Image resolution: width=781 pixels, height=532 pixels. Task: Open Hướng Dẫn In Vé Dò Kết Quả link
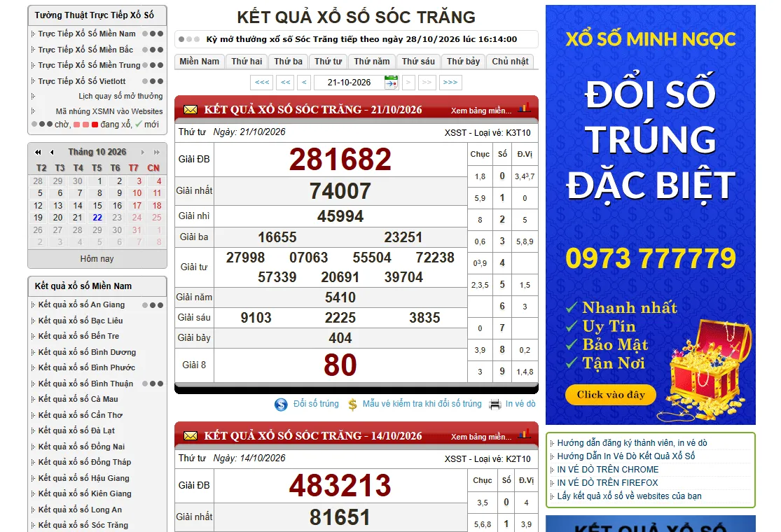point(626,456)
